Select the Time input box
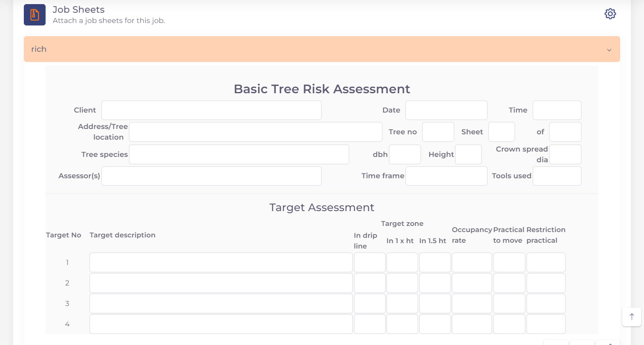Image resolution: width=644 pixels, height=345 pixels. coord(557,110)
